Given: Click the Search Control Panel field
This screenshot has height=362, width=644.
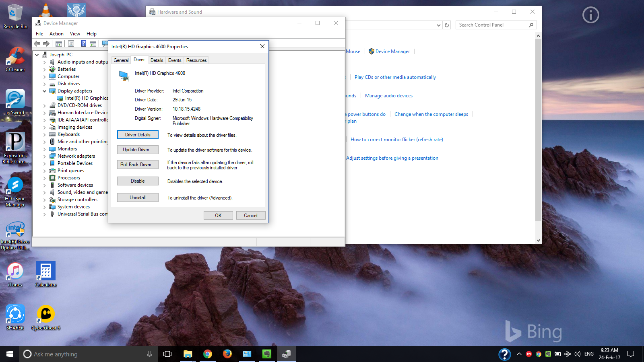Looking at the screenshot, I should tap(492, 25).
